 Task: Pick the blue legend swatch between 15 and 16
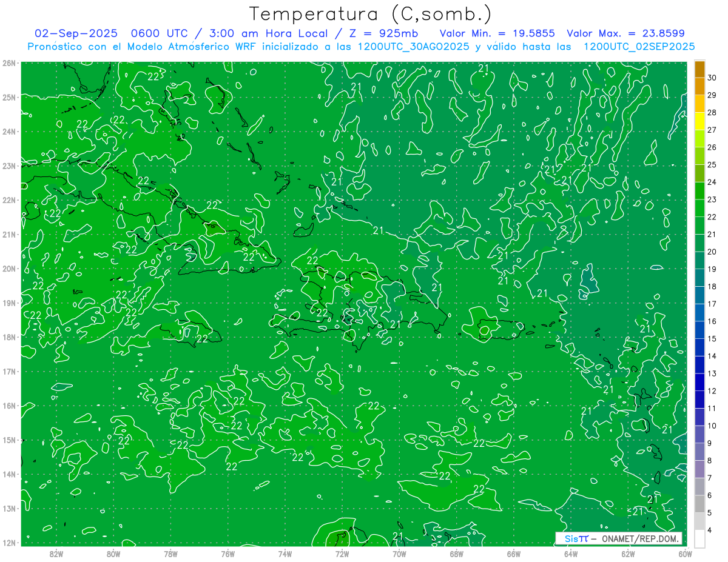(699, 330)
